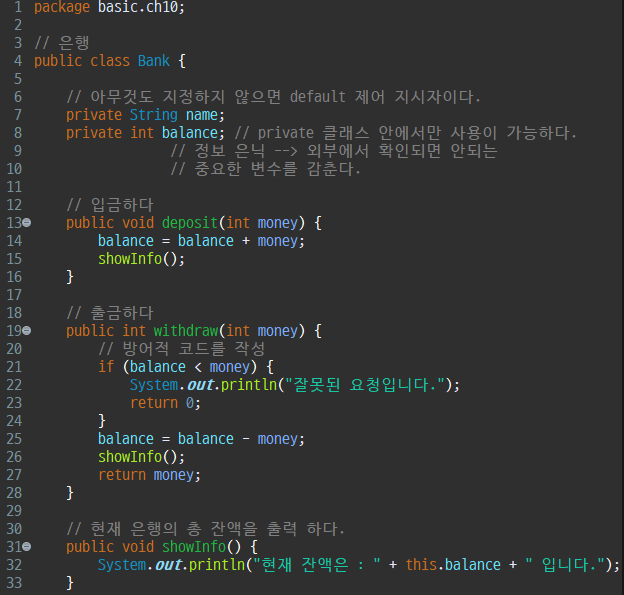The height and width of the screenshot is (595, 624).
Task: Click the 'Bank' class name
Action: [154, 61]
